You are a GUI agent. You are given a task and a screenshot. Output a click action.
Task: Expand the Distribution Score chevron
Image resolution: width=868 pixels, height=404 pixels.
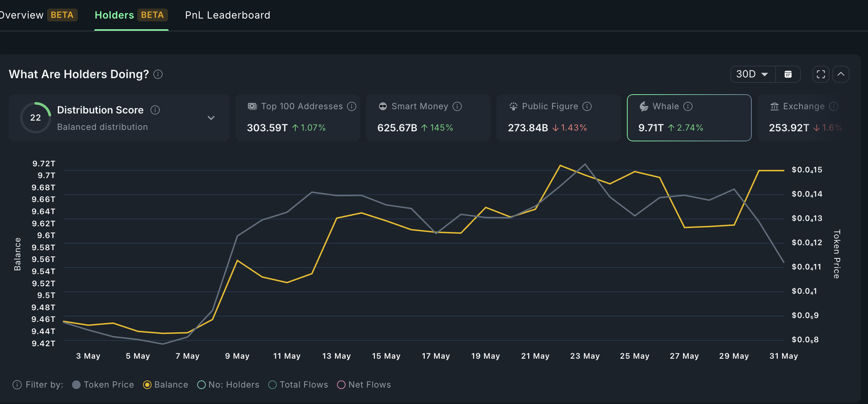211,118
